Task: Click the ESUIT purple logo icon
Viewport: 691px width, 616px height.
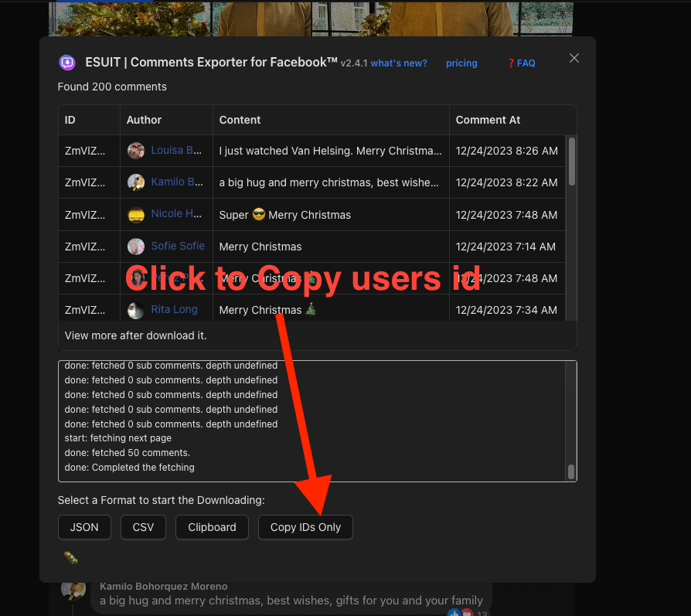Action: [x=67, y=63]
